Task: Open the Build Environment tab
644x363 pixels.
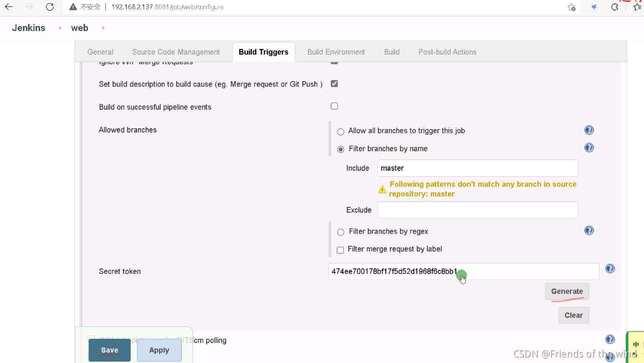Action: [336, 52]
